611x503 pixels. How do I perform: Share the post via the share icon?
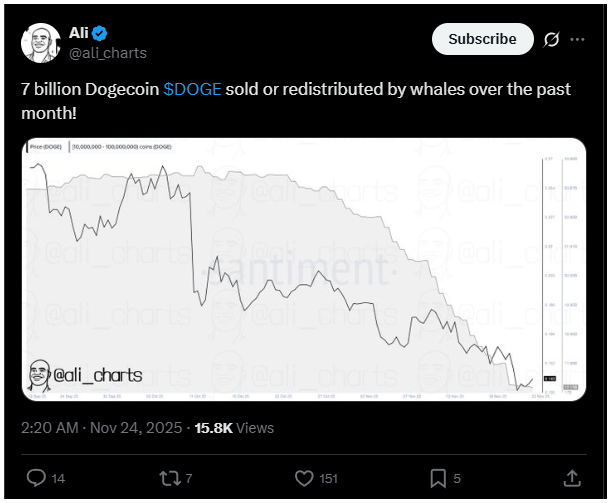tap(572, 477)
